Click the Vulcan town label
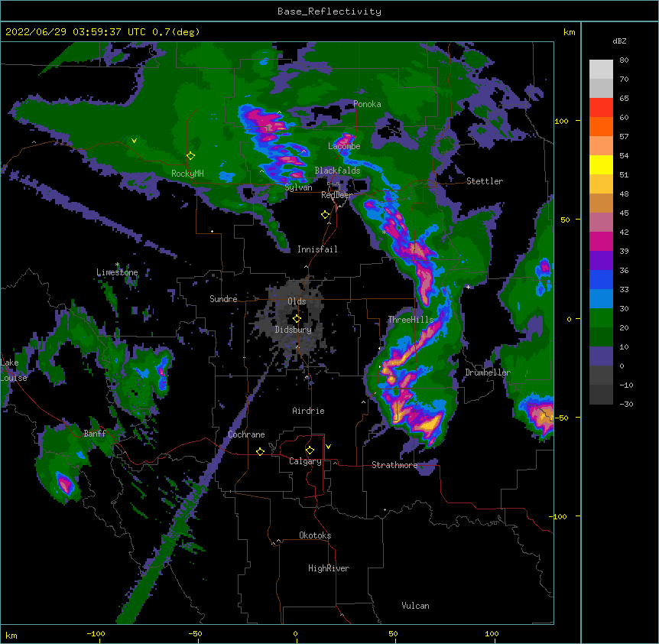659x644 pixels. click(415, 606)
